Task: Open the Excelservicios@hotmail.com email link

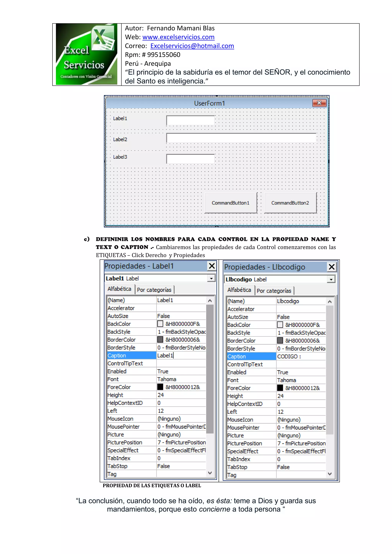Action: 192,46
